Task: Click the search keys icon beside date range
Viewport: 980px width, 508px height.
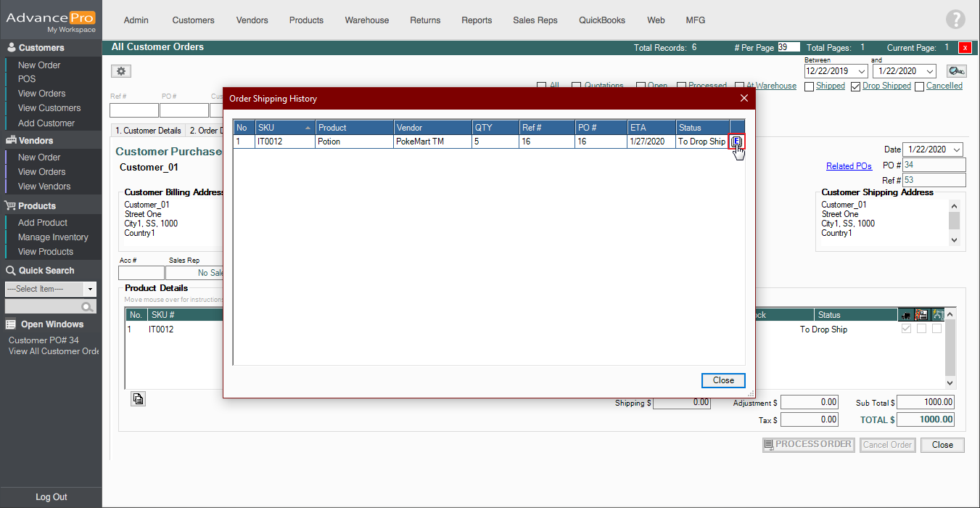Action: point(956,71)
